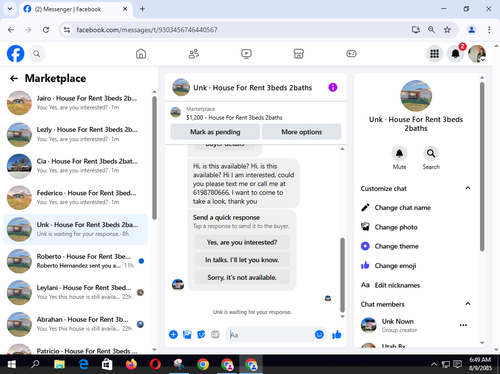
Task: Open the browser zoom magnifier icon
Action: pyautogui.click(x=431, y=30)
